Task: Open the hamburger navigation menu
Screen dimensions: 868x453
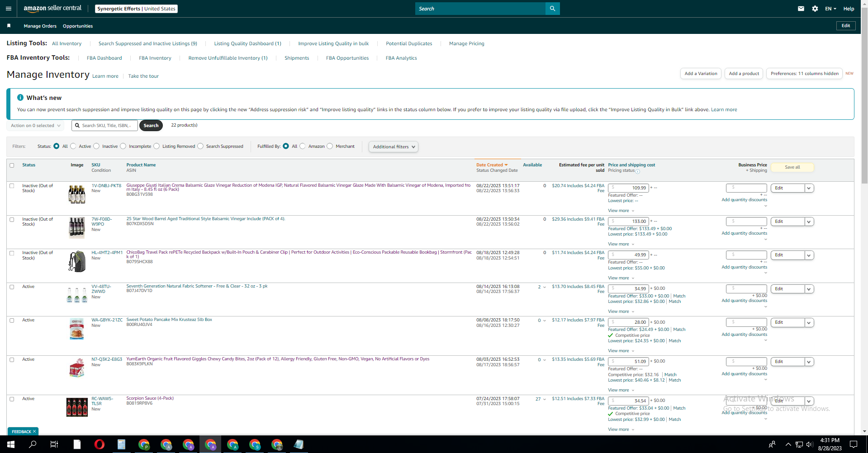Action: (x=8, y=9)
